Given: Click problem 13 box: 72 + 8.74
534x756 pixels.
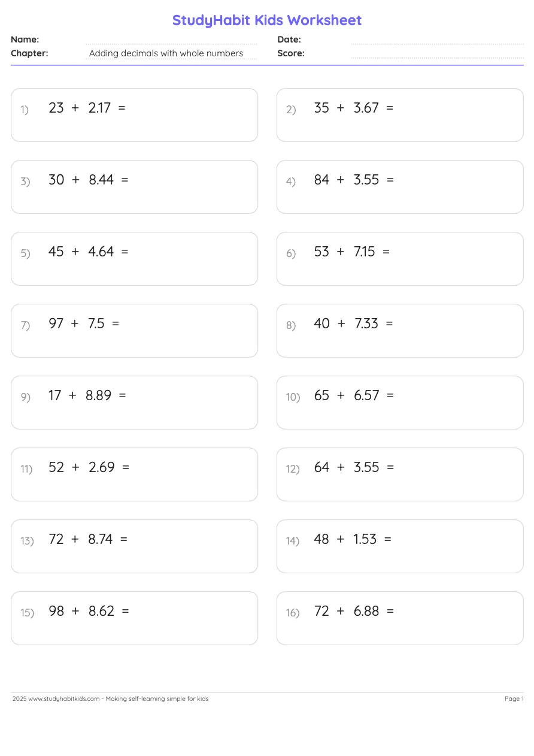Looking at the screenshot, I should pos(134,546).
